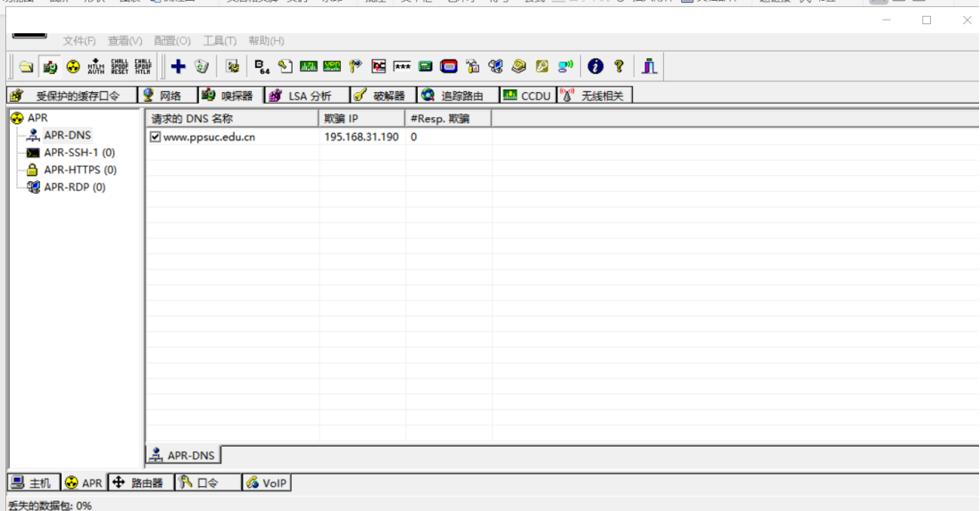Viewport: 980px width, 511px height.
Task: Click the configure icon right of recycle bin
Action: click(x=232, y=66)
